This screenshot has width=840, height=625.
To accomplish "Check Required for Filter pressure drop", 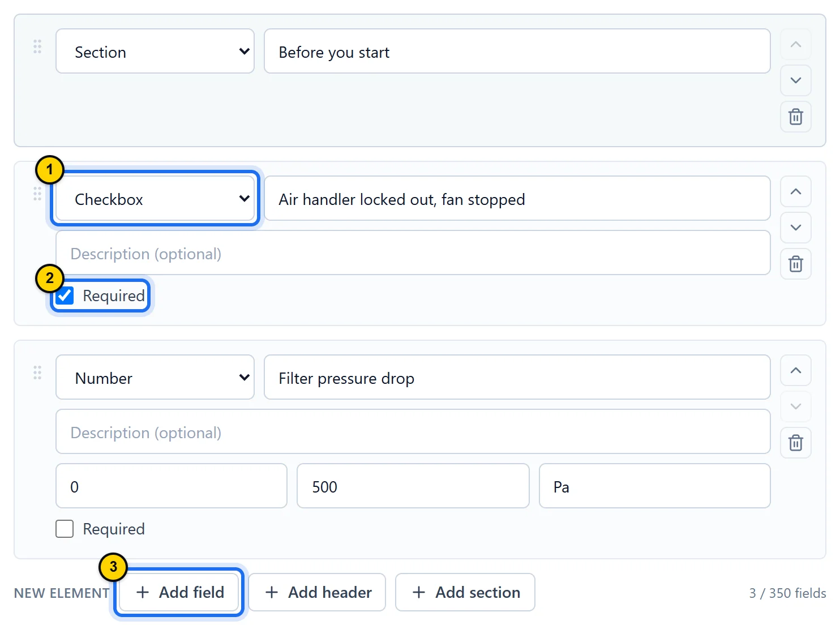I will coord(65,529).
